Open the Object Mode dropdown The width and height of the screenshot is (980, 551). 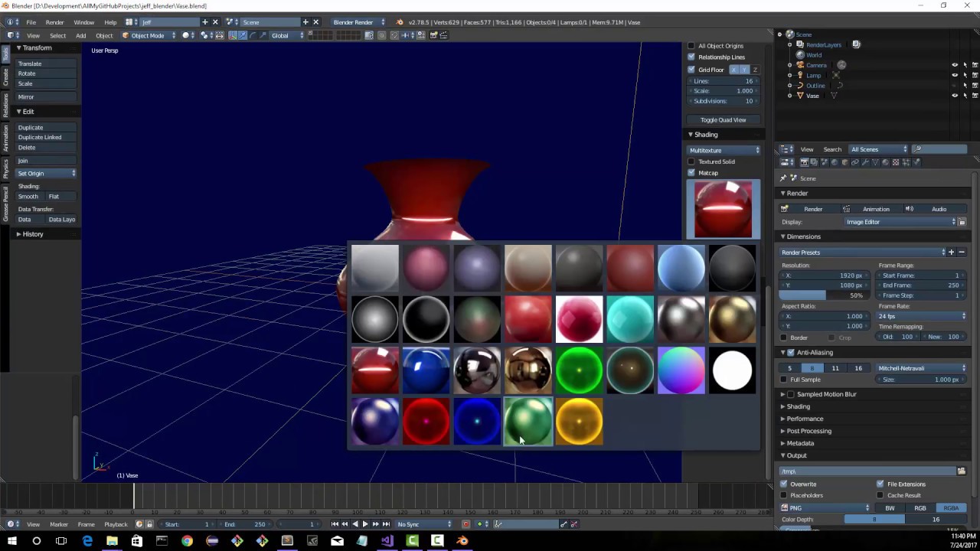point(149,35)
